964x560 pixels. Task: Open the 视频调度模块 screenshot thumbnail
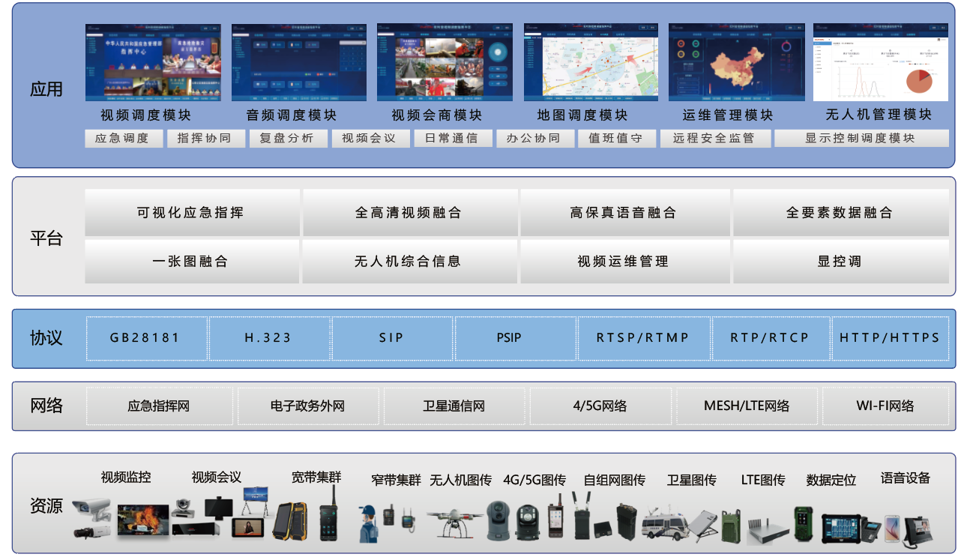[x=153, y=62]
